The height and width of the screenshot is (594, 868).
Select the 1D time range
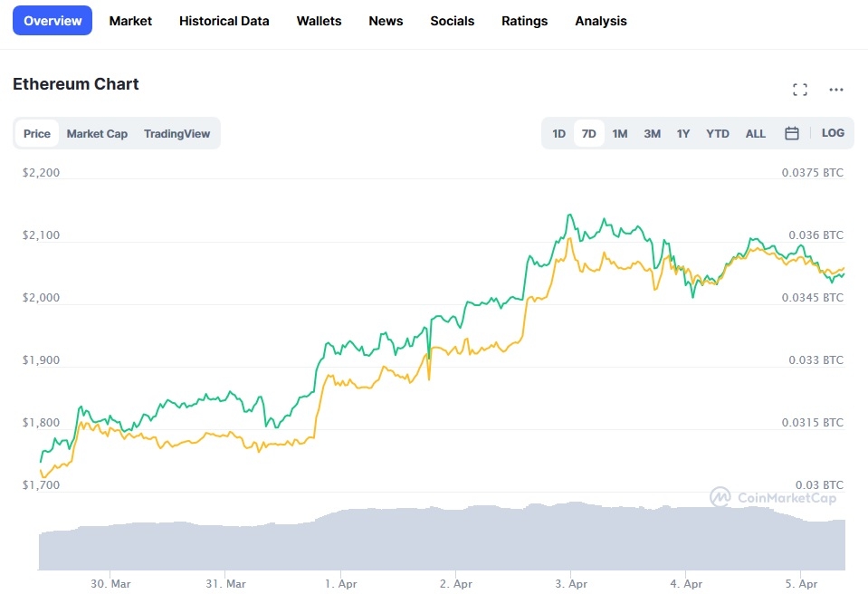(x=558, y=132)
